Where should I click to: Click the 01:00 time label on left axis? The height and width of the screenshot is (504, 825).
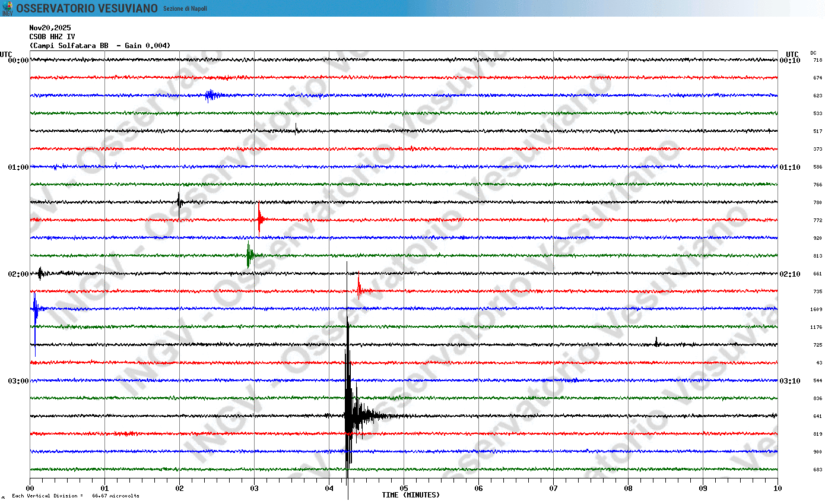tap(18, 167)
